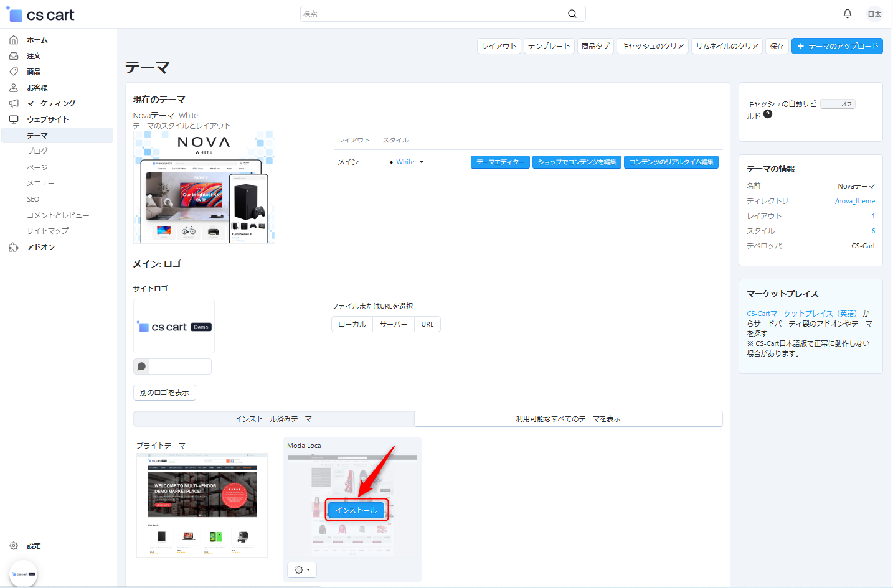Image resolution: width=893 pixels, height=588 pixels.
Task: Switch to all available themes tab
Action: point(568,419)
